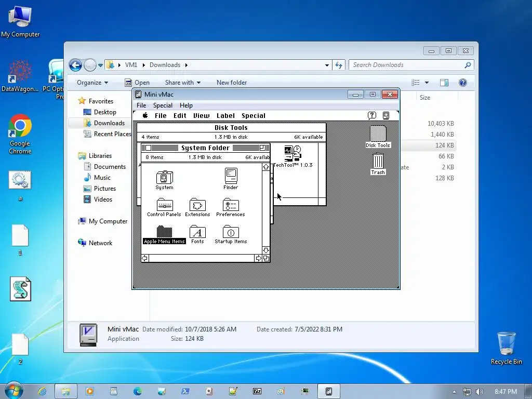Click the System Folder scroll left arrow
532x399 pixels.
pos(145,258)
